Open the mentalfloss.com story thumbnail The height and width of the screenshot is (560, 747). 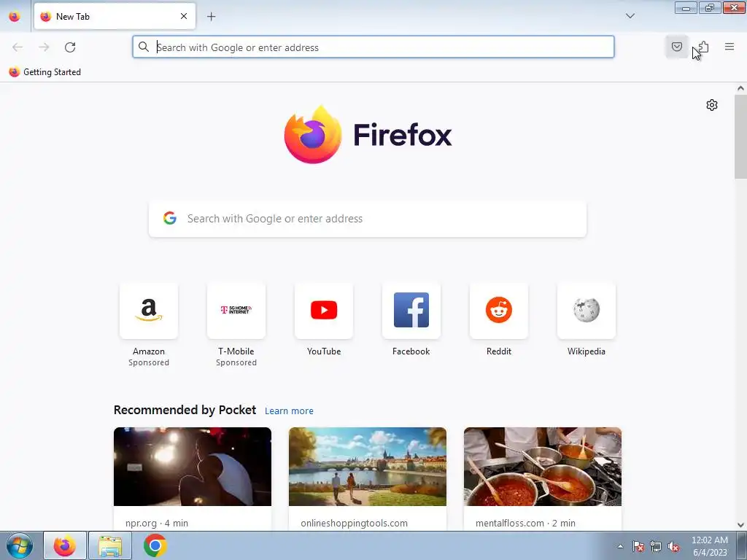point(543,467)
